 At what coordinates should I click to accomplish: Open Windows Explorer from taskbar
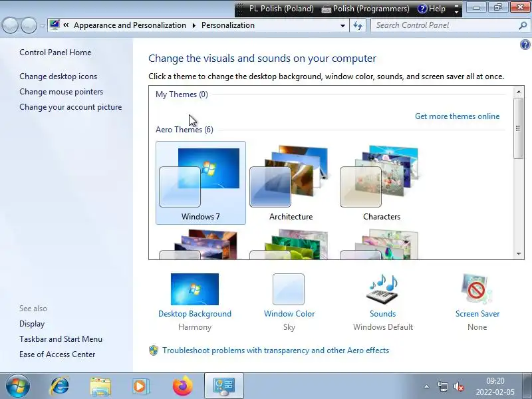coord(100,386)
